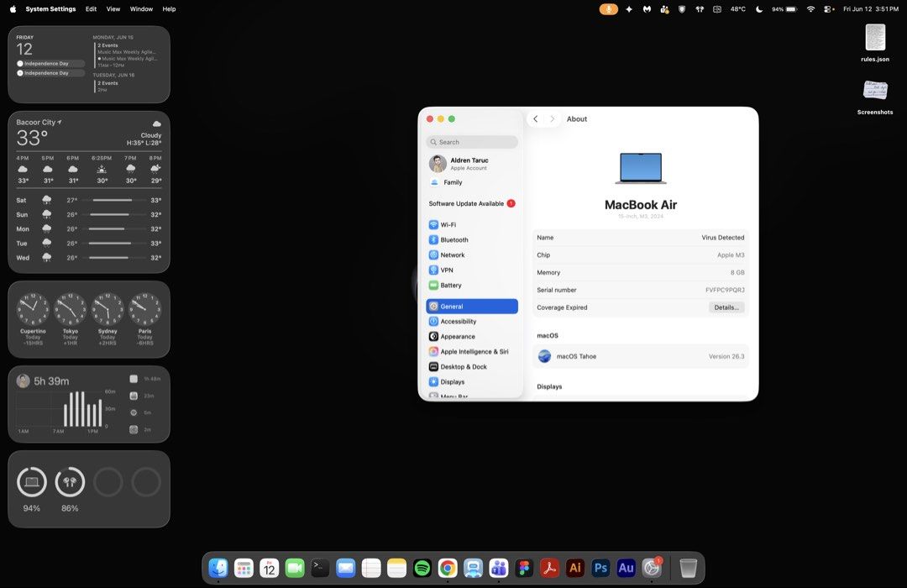Launch Terminal from the Dock
The height and width of the screenshot is (588, 907).
pos(320,569)
